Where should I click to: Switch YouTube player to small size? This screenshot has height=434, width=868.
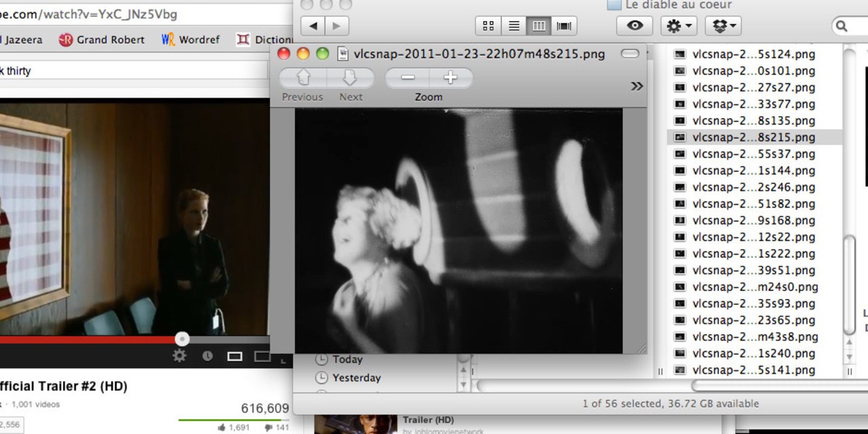coord(235,356)
